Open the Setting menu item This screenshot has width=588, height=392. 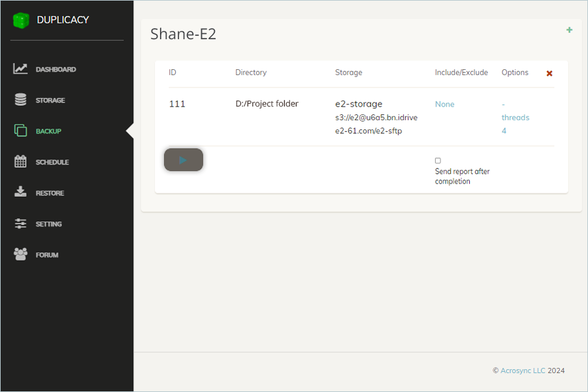(49, 224)
